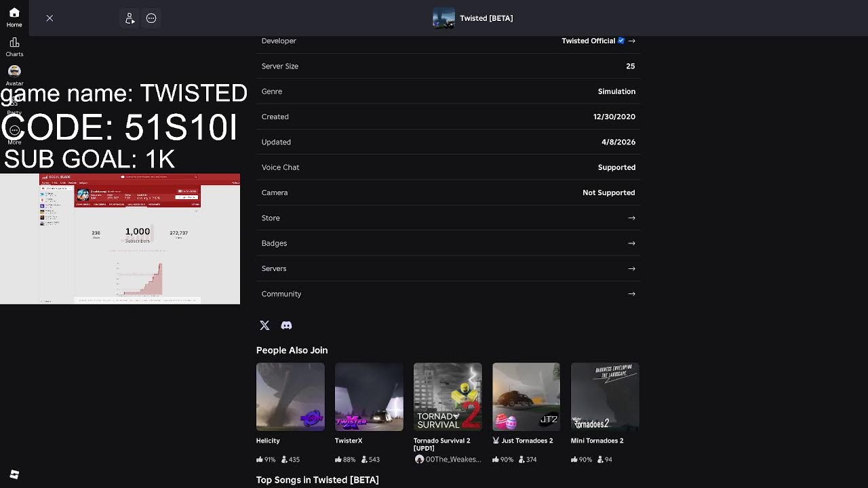The image size is (868, 488).
Task: Click the Twisted [BETA] title text
Action: (x=486, y=18)
